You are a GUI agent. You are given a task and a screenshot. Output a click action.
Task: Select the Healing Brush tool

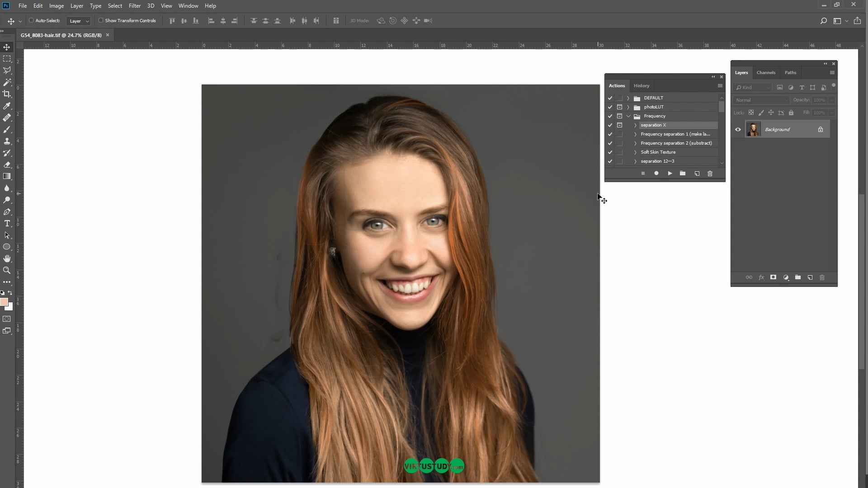tap(7, 117)
